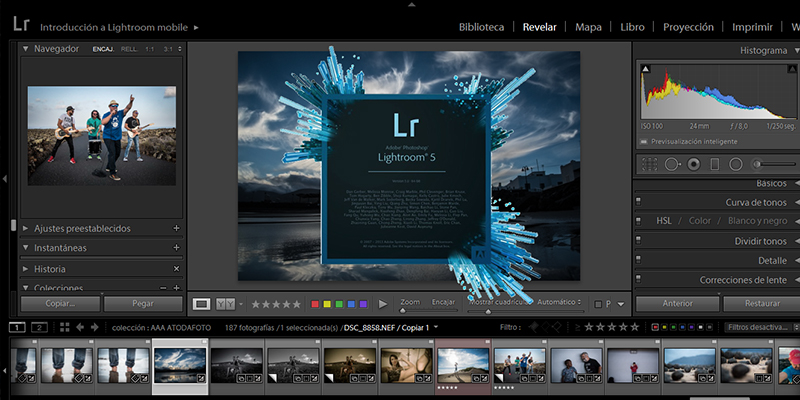Open Filtros desactivados filter preset dropdown
This screenshot has width=800, height=400.
(762, 327)
